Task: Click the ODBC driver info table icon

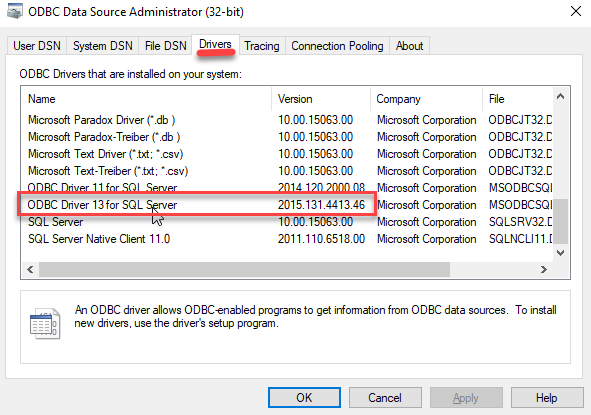Action: (x=45, y=323)
